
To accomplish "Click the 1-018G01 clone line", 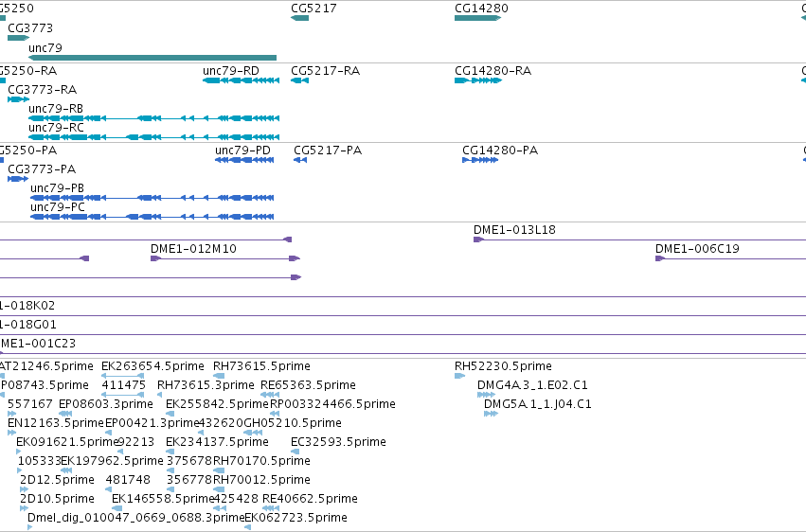I will coord(403,334).
